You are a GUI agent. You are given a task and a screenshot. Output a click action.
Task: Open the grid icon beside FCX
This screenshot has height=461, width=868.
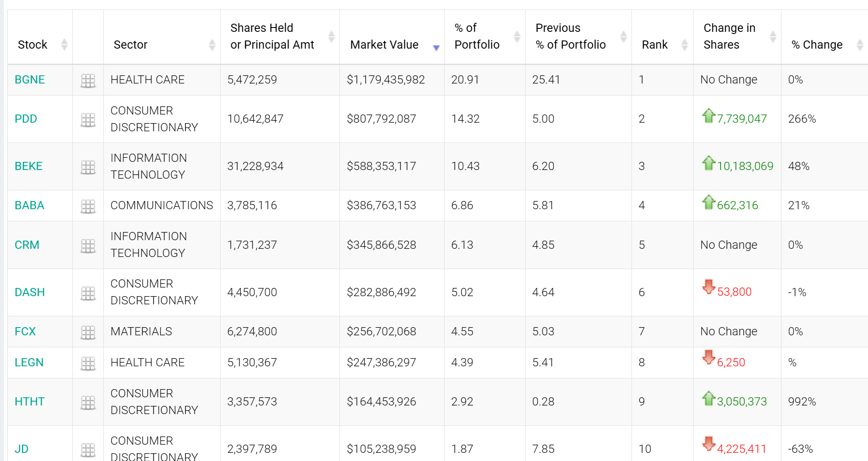(88, 332)
